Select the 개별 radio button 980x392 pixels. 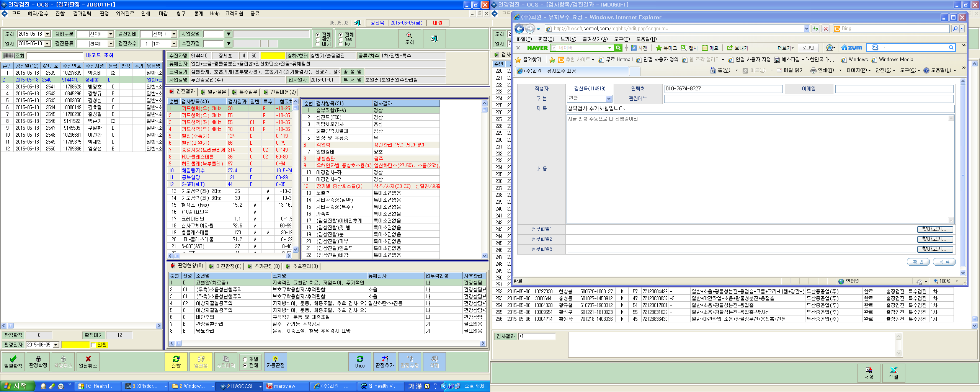(x=245, y=359)
